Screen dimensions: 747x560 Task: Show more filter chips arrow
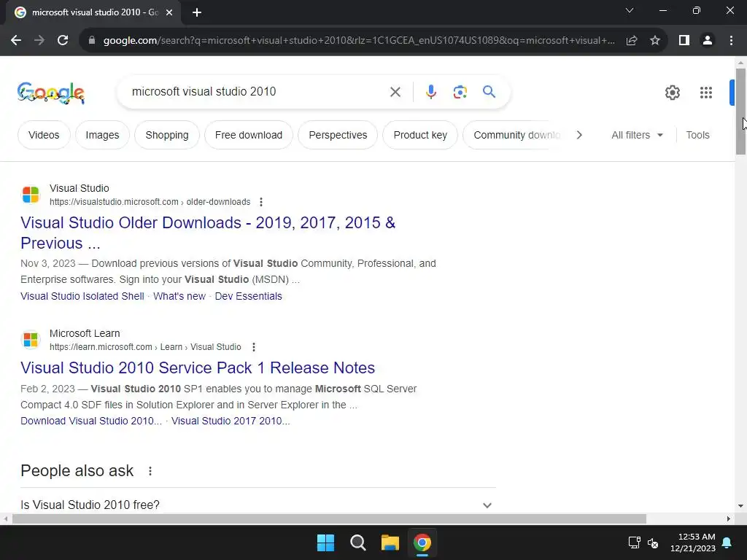578,135
